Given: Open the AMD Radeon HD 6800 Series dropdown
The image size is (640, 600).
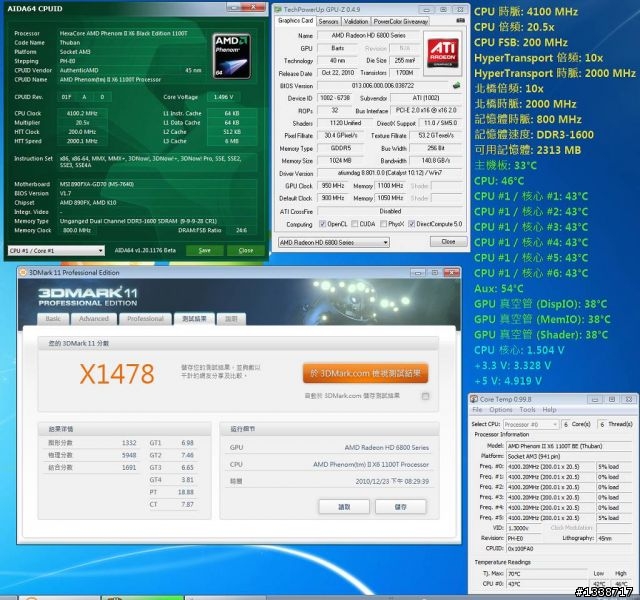Looking at the screenshot, I should coord(333,242).
